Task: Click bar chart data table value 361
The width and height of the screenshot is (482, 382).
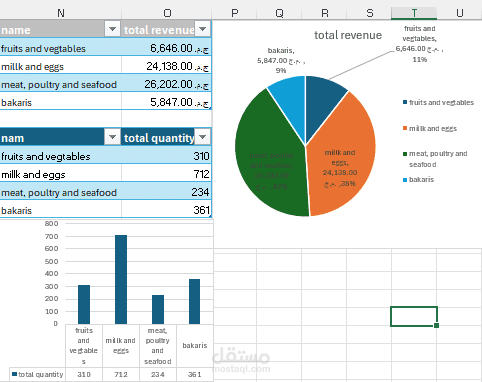Action: tap(195, 374)
